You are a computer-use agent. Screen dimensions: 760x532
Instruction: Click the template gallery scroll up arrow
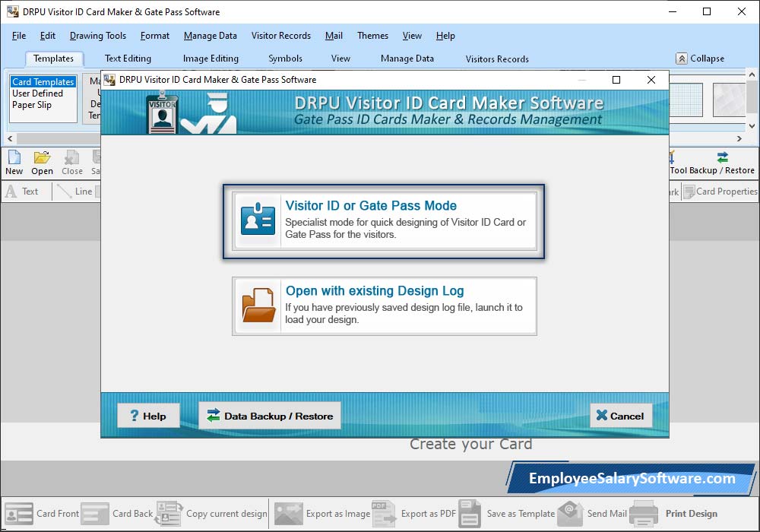coord(752,75)
